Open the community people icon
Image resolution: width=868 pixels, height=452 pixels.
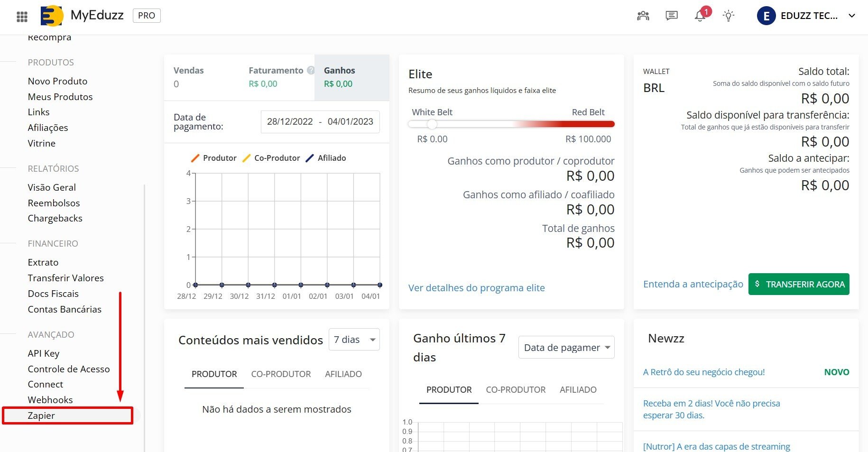pyautogui.click(x=643, y=16)
